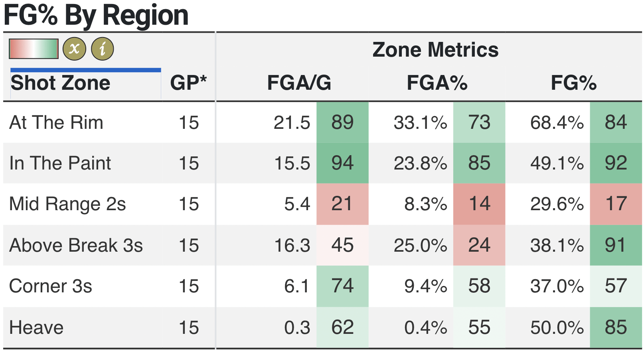Sort table by GP* column

(188, 83)
